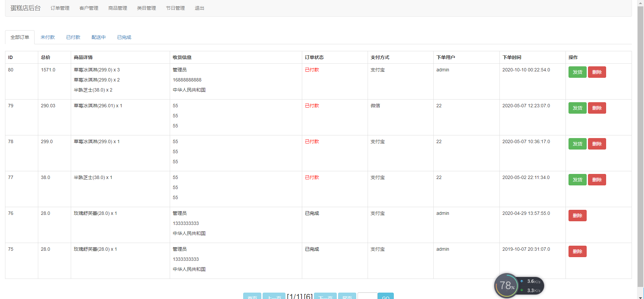Show the 已付款 orders tab

point(73,37)
